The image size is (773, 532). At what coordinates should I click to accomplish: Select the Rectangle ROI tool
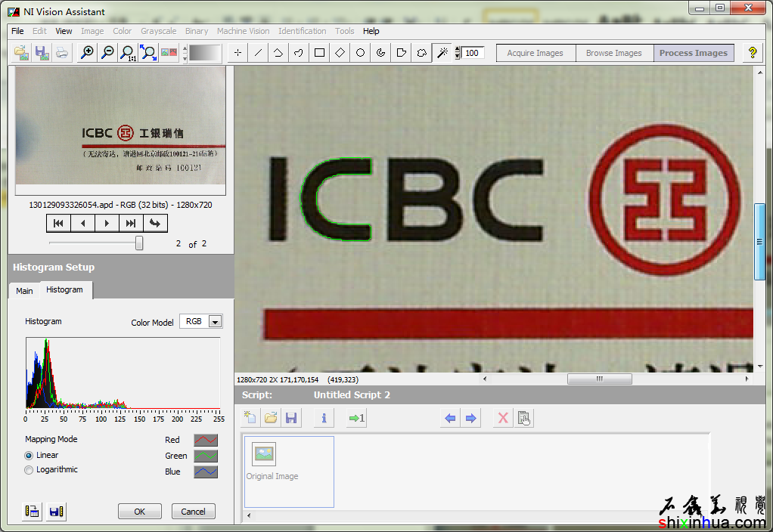320,53
